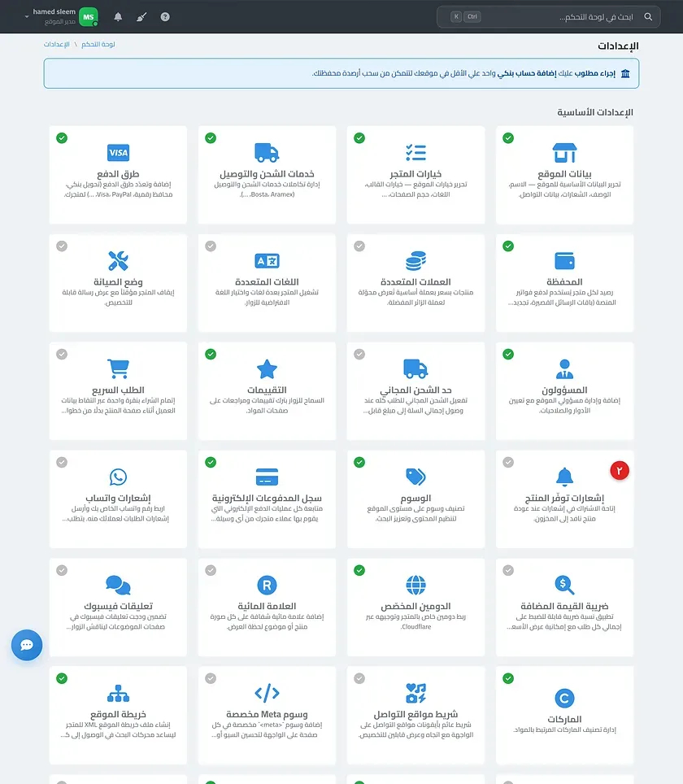Open الماركات copyright icon
Image resolution: width=683 pixels, height=784 pixels.
click(x=564, y=698)
